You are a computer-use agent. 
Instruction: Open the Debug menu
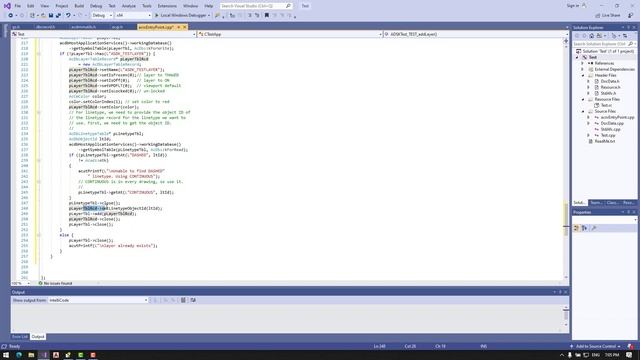[x=96, y=6]
